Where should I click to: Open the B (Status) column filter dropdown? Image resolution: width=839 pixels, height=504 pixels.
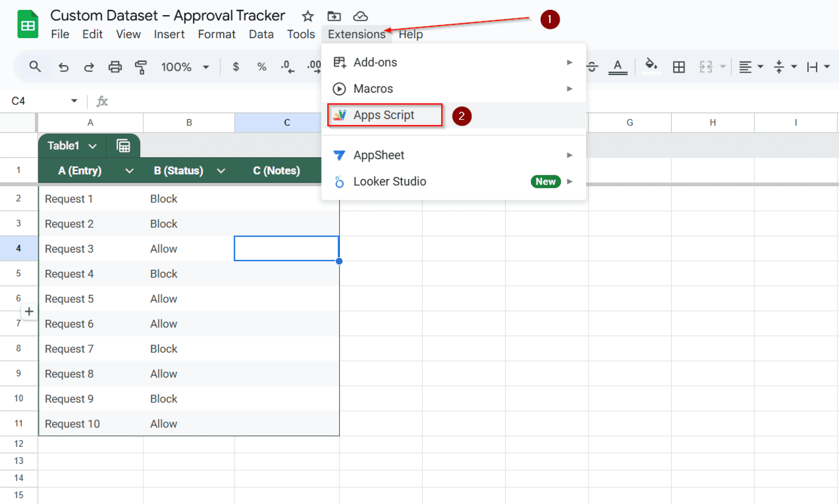221,171
